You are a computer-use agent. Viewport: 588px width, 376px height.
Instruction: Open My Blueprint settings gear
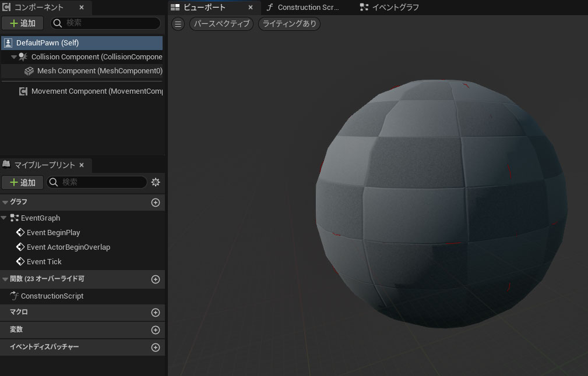click(156, 182)
